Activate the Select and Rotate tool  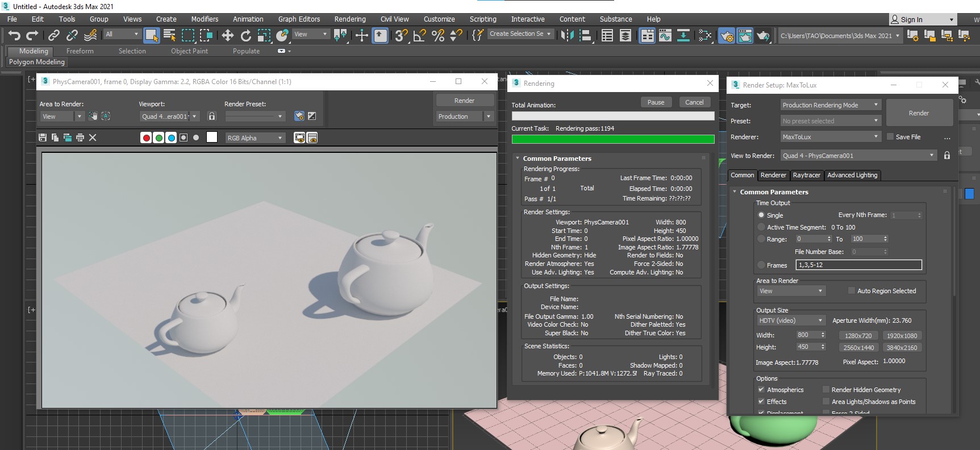[x=246, y=36]
